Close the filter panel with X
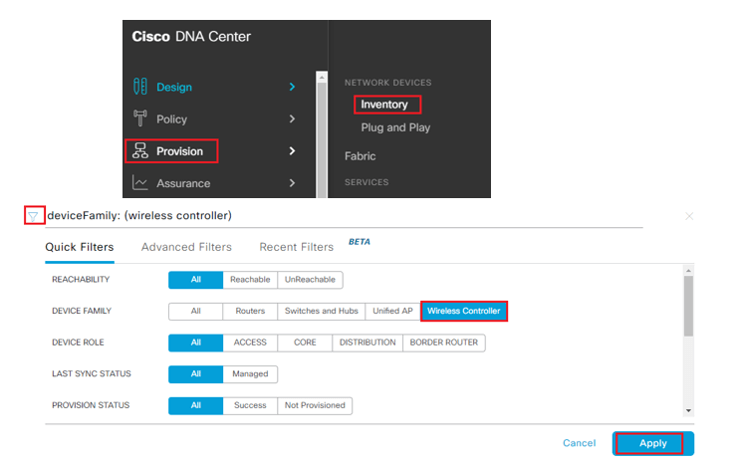The height and width of the screenshot is (464, 738). (689, 216)
